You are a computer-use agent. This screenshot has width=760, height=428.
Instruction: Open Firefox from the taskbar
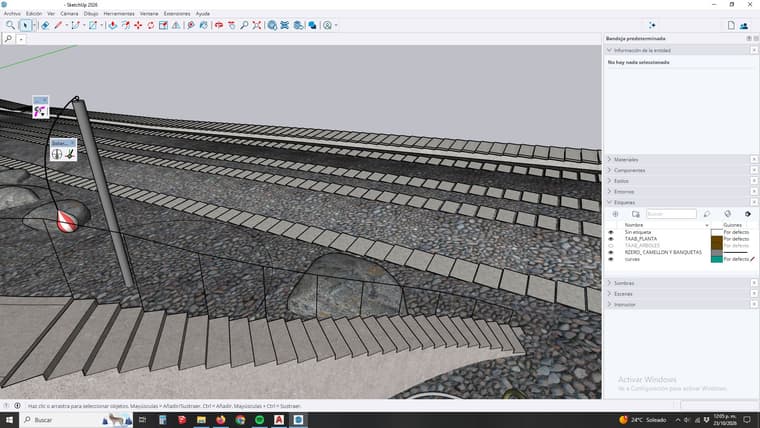click(x=221, y=420)
